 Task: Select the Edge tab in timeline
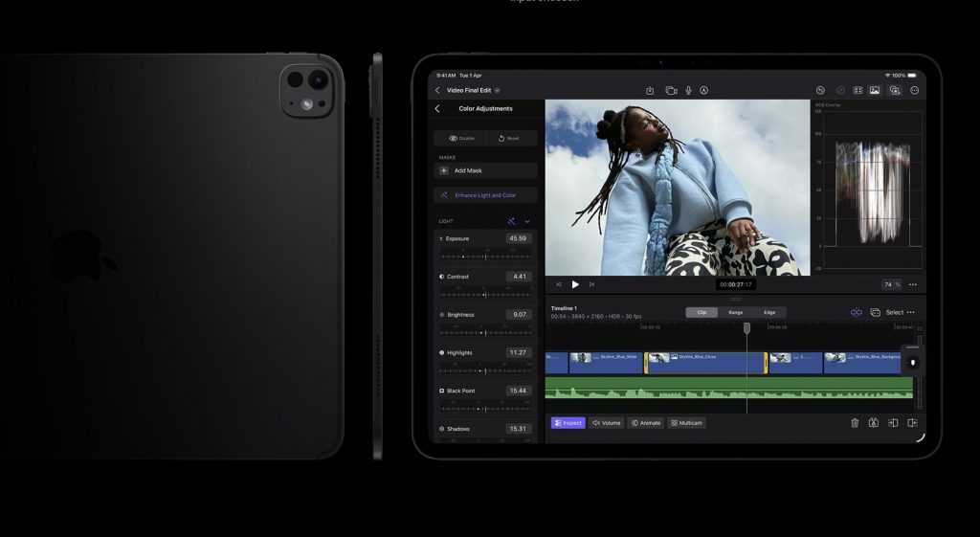(769, 312)
